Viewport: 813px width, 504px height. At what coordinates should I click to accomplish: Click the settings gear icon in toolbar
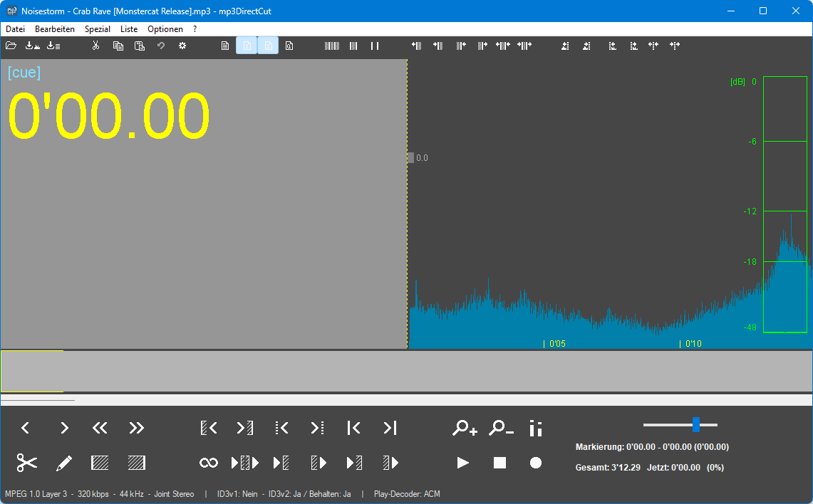pos(182,46)
